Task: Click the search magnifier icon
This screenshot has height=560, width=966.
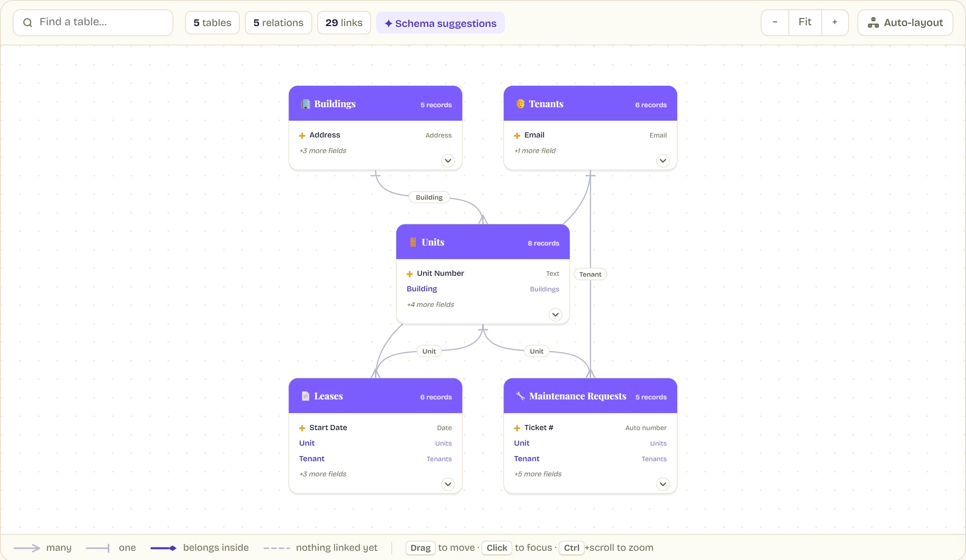Action: [28, 23]
